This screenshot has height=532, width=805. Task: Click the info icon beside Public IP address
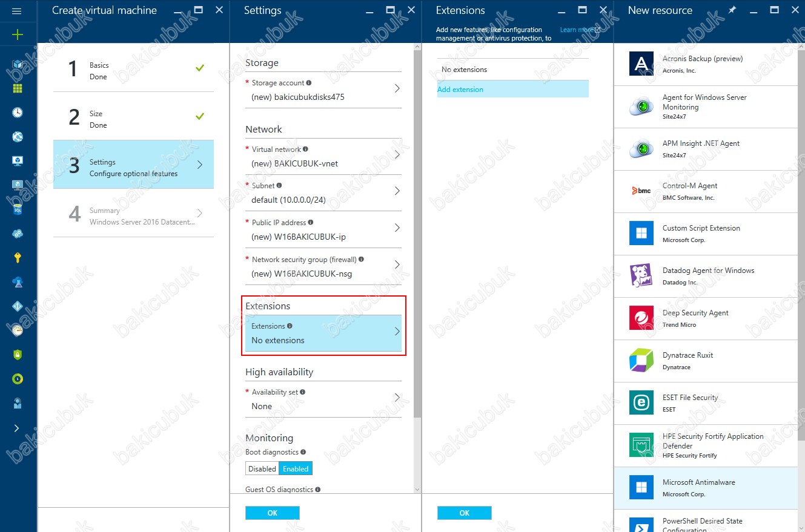coord(311,222)
